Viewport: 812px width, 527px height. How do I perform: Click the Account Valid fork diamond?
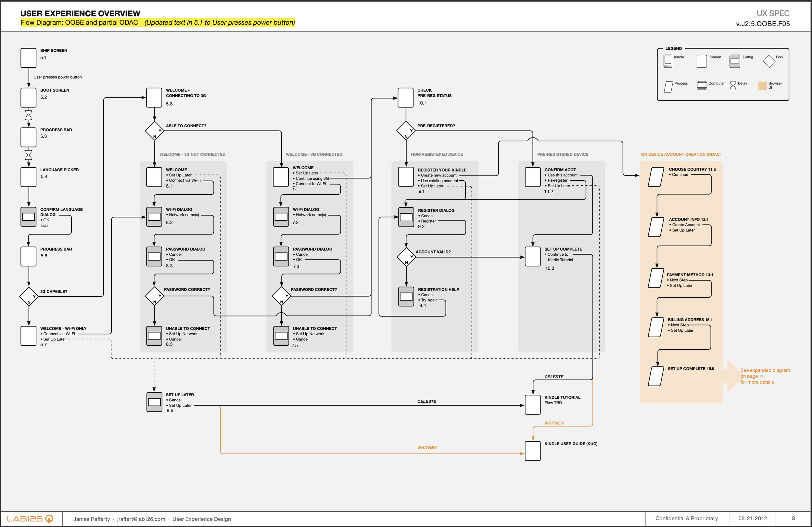406,257
